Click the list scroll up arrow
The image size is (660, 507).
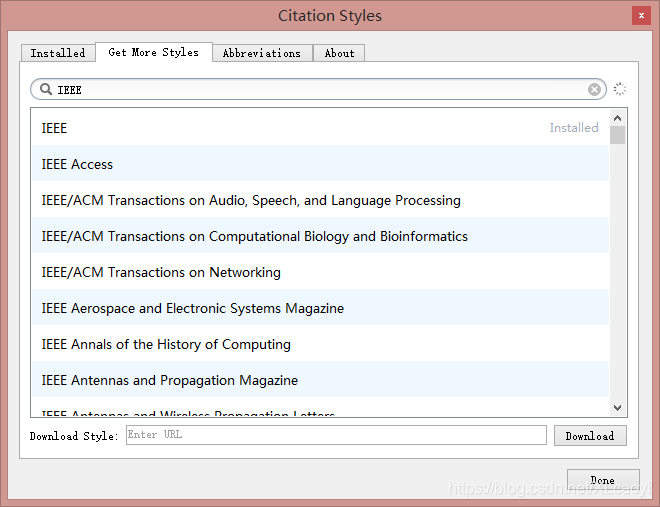617,118
